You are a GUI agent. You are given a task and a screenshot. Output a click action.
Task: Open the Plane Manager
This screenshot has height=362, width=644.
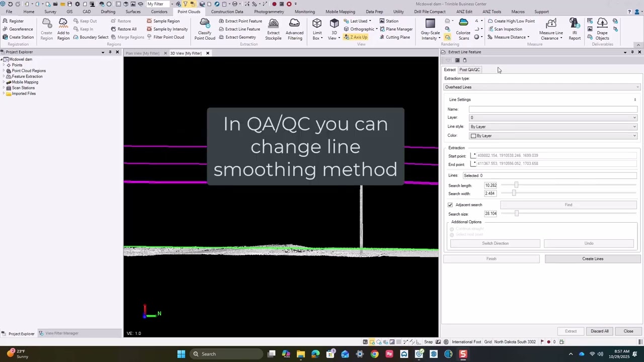[x=396, y=29]
